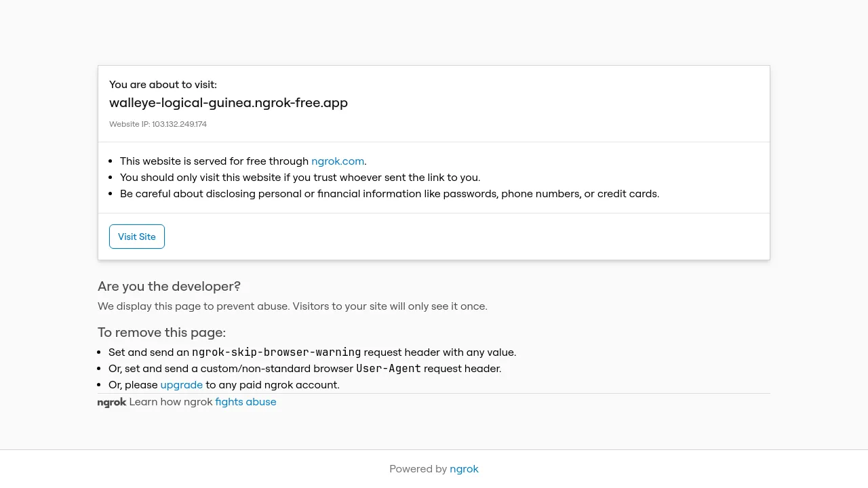The height and width of the screenshot is (488, 868).
Task: Click the Visit Site button
Action: point(137,237)
